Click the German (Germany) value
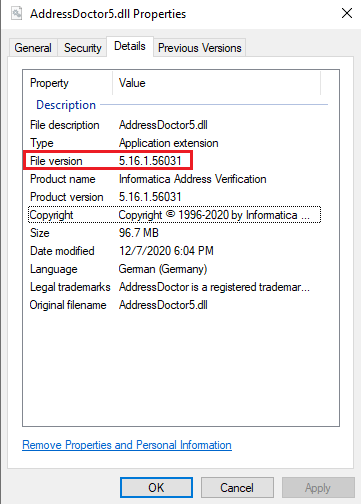This screenshot has height=504, width=361. [163, 269]
